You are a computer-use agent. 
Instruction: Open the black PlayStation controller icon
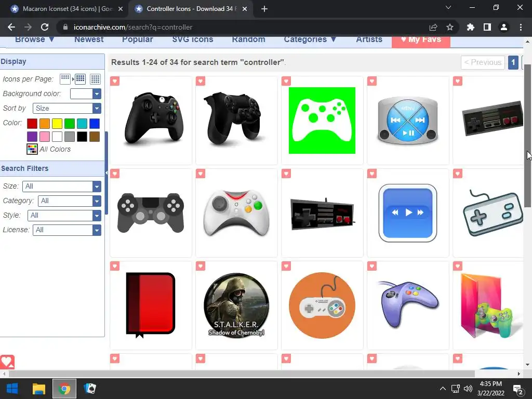[234, 118]
